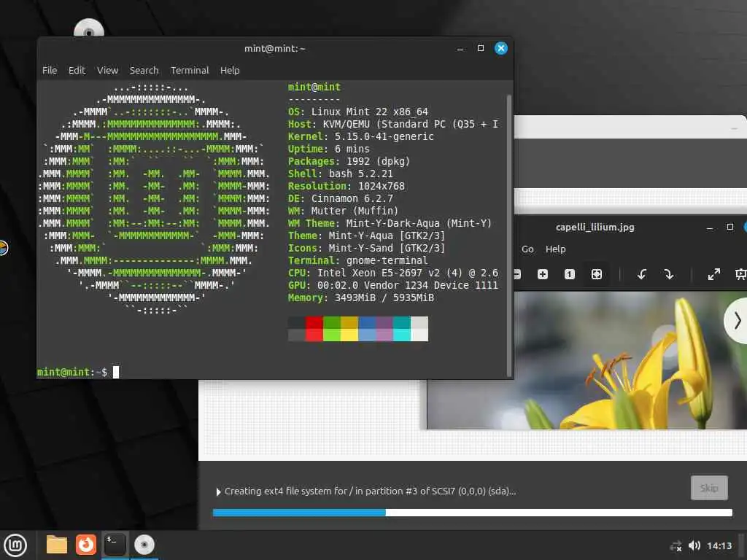
Task: Rotate image counterclockwise in image viewer
Action: pos(642,274)
